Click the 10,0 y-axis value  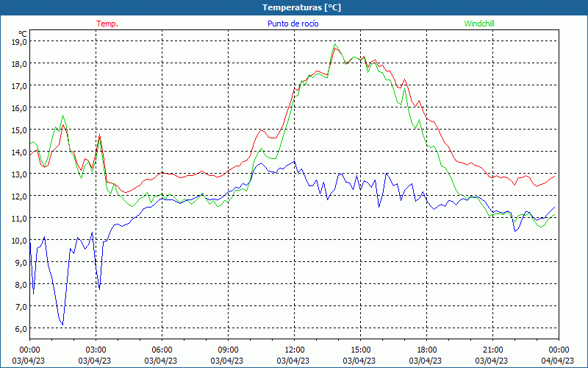19,241
